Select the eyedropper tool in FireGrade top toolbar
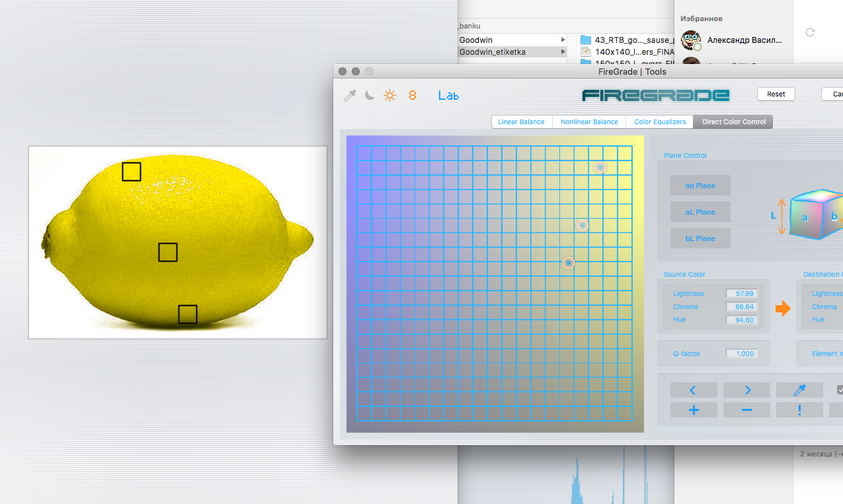Screen dimensions: 843x504 [350, 96]
